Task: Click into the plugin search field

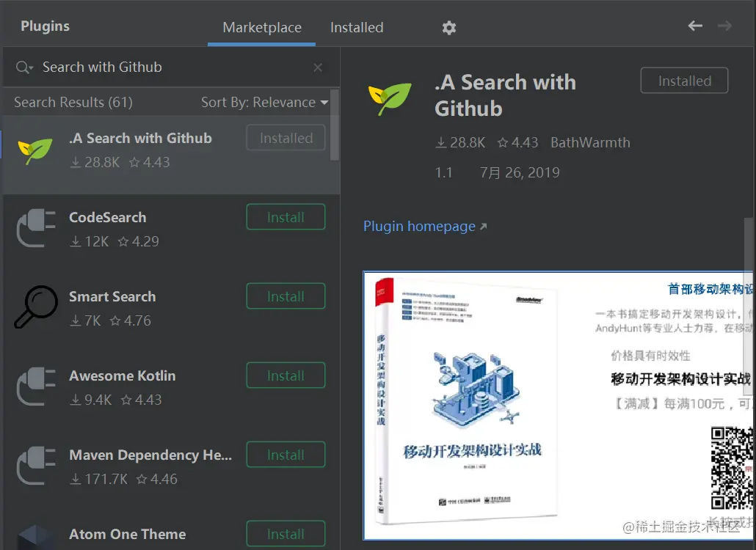Action: (171, 67)
